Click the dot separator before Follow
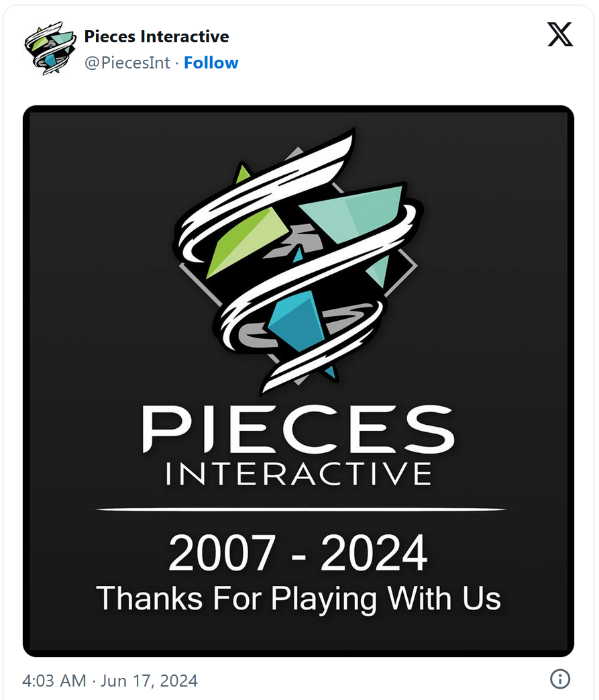599x700 pixels. (x=177, y=62)
